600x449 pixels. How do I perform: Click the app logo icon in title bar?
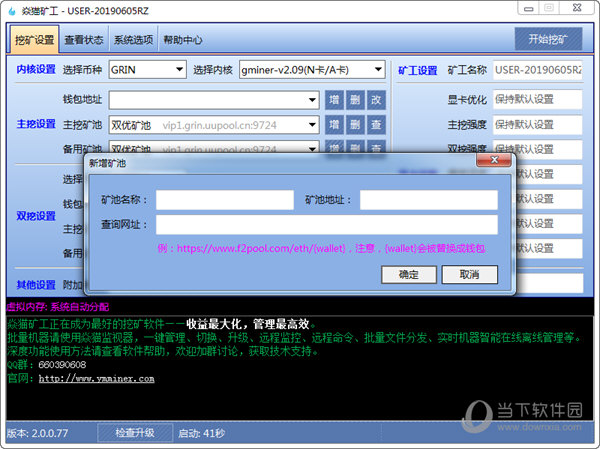[11, 11]
